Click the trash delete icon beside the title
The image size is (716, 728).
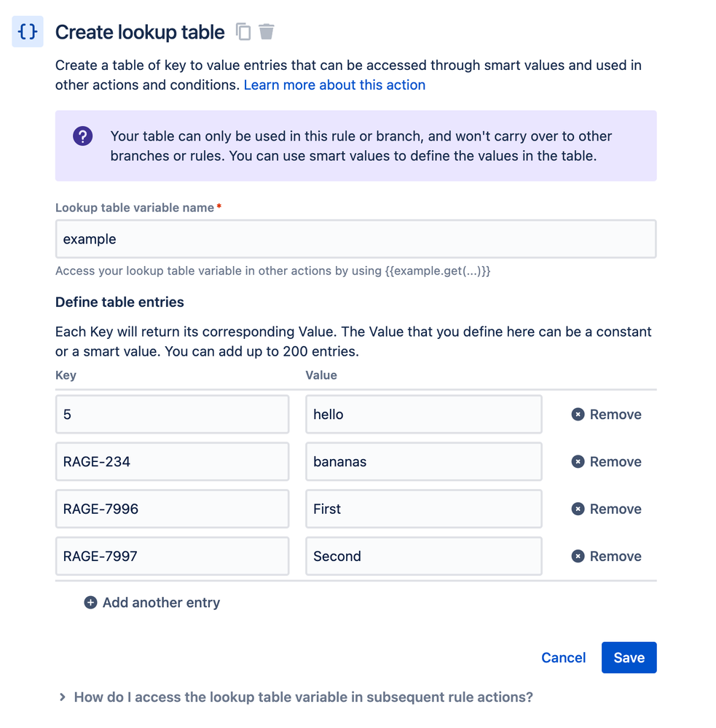(267, 32)
